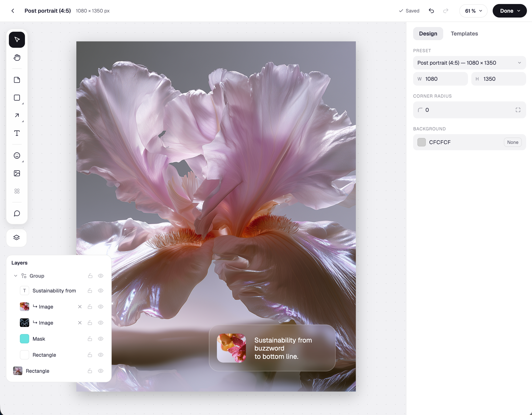Toggle lock on Mask layer

coord(90,339)
